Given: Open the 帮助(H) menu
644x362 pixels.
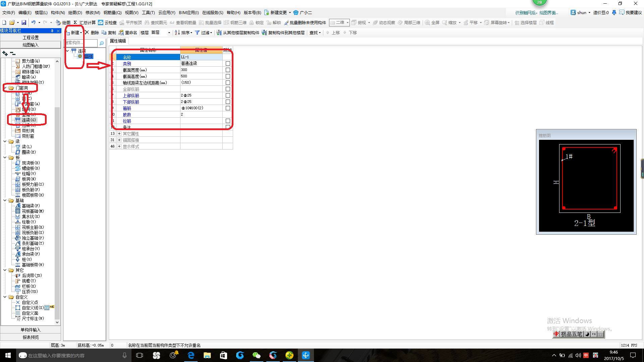Looking at the screenshot, I should pyautogui.click(x=233, y=12).
